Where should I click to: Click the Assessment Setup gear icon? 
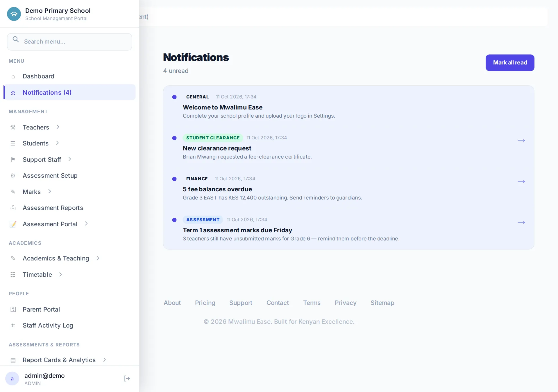point(13,176)
